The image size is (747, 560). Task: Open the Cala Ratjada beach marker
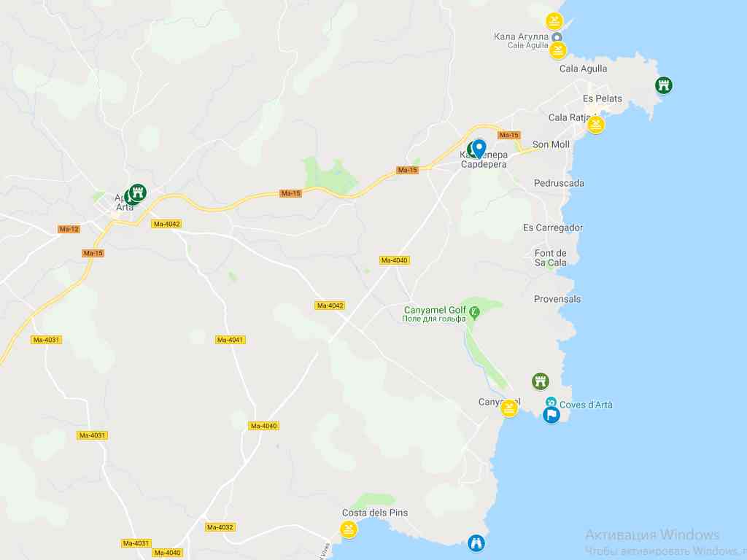pos(595,125)
